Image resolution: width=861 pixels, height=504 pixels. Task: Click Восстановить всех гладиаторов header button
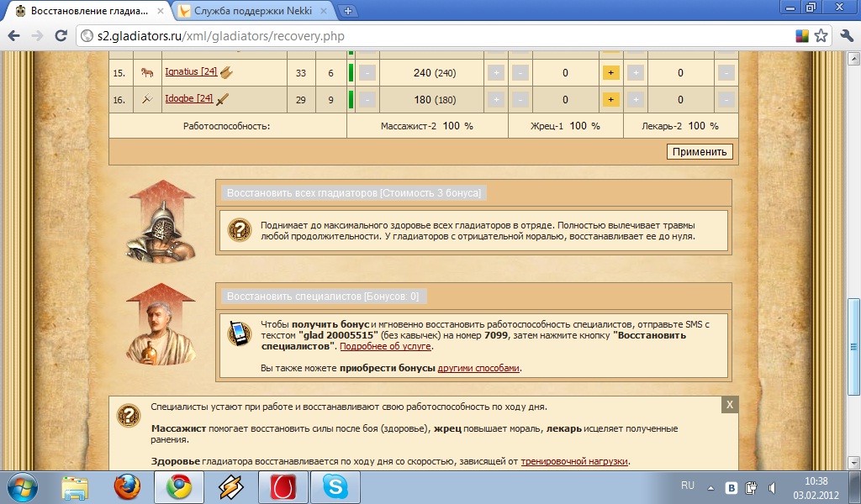pos(354,193)
